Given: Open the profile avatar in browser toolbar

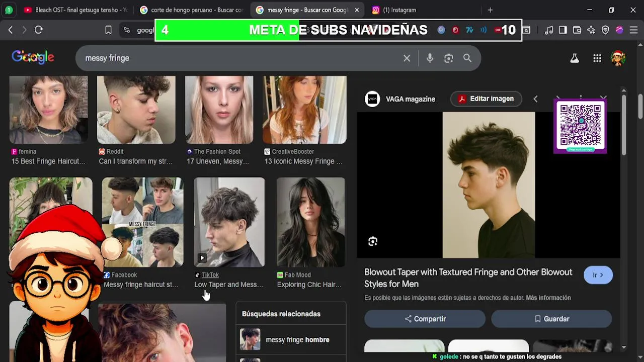Looking at the screenshot, I should tap(619, 30).
